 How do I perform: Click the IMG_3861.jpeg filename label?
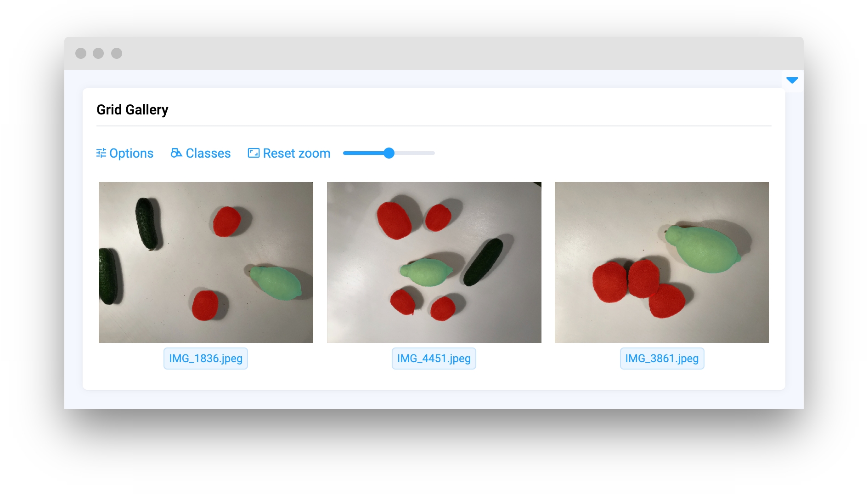pos(662,359)
